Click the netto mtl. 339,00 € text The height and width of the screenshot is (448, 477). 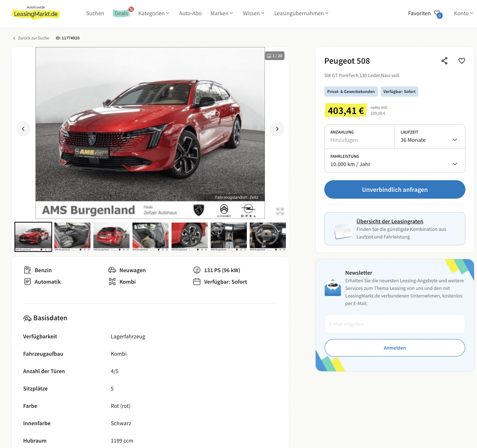pos(379,110)
